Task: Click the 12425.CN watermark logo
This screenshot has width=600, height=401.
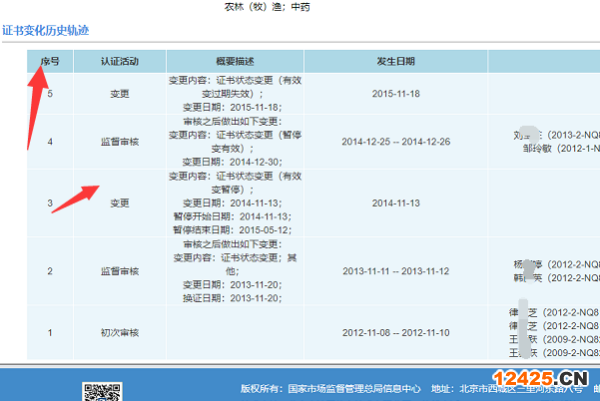Action: [538, 379]
